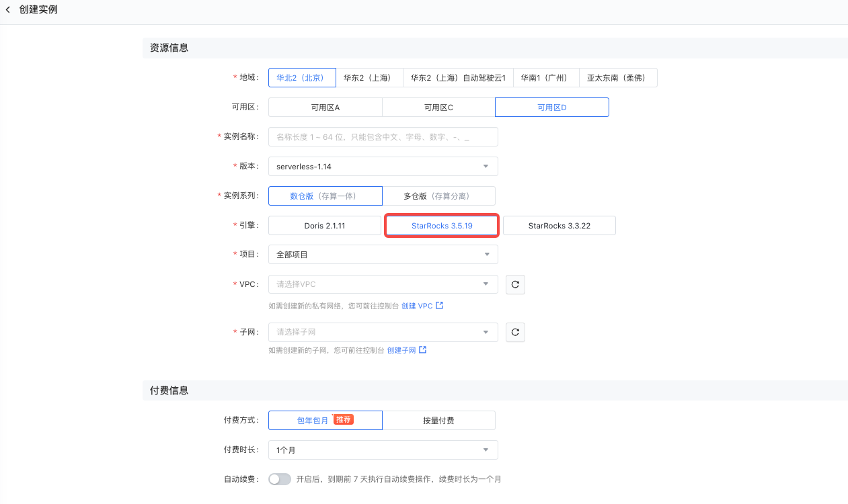The width and height of the screenshot is (848, 504).
Task: Select region 华北2（北京）
Action: pos(301,77)
